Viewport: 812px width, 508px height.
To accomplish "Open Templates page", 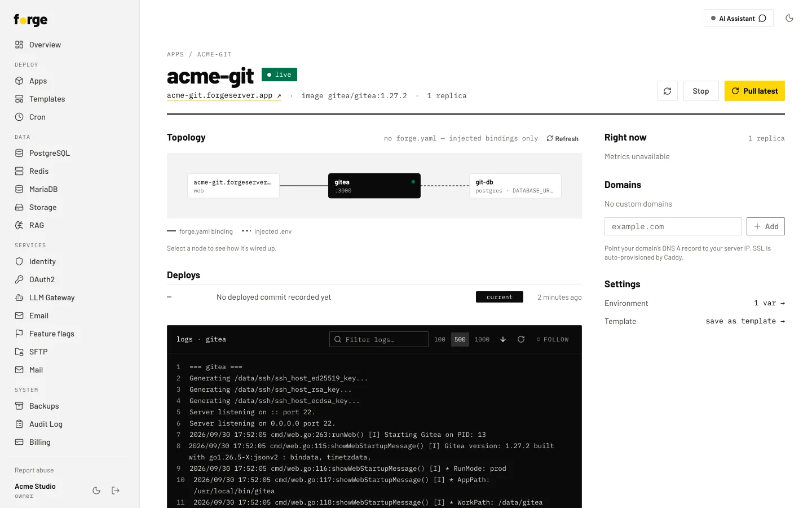I will [70, 99].
